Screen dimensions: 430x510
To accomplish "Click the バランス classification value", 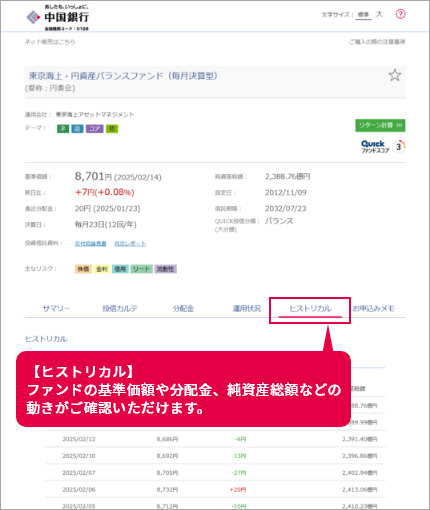I will click(279, 221).
